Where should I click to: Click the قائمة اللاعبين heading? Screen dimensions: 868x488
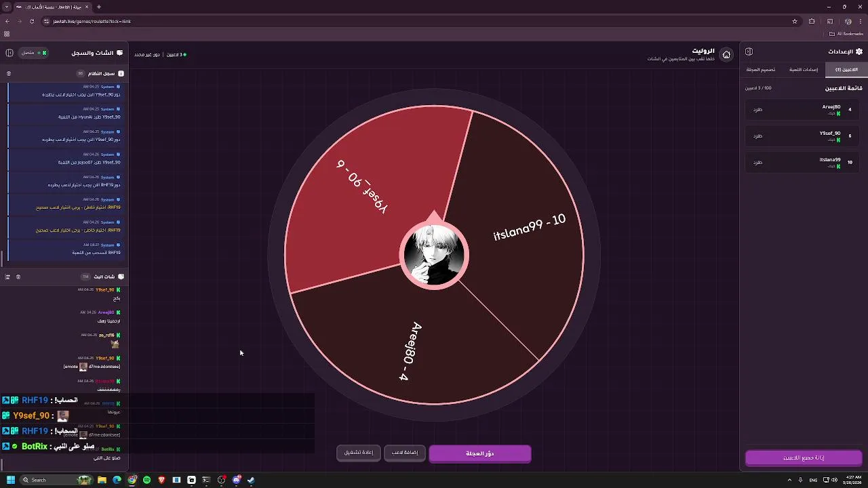[844, 88]
